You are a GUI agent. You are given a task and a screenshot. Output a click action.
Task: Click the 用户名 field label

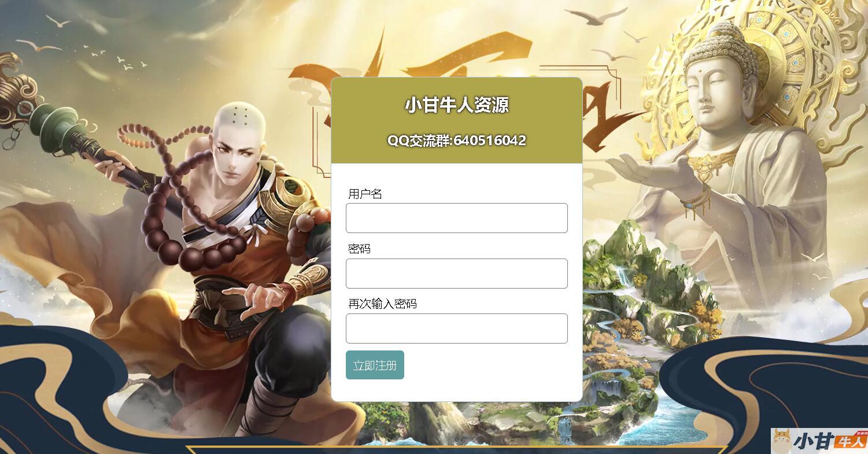(x=365, y=194)
